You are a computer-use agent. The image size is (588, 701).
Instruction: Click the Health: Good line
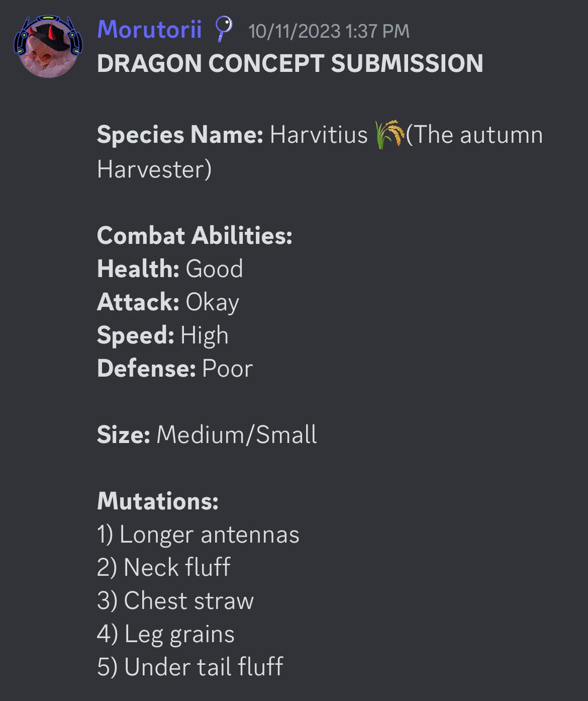(x=170, y=269)
